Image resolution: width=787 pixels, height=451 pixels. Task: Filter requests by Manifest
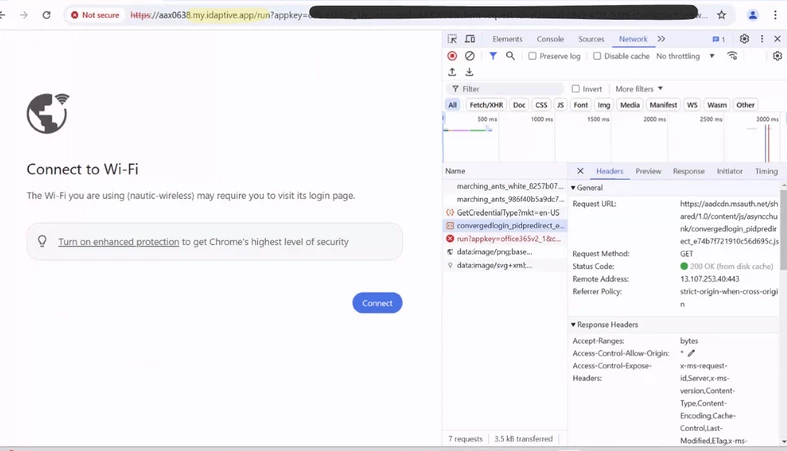(x=663, y=105)
